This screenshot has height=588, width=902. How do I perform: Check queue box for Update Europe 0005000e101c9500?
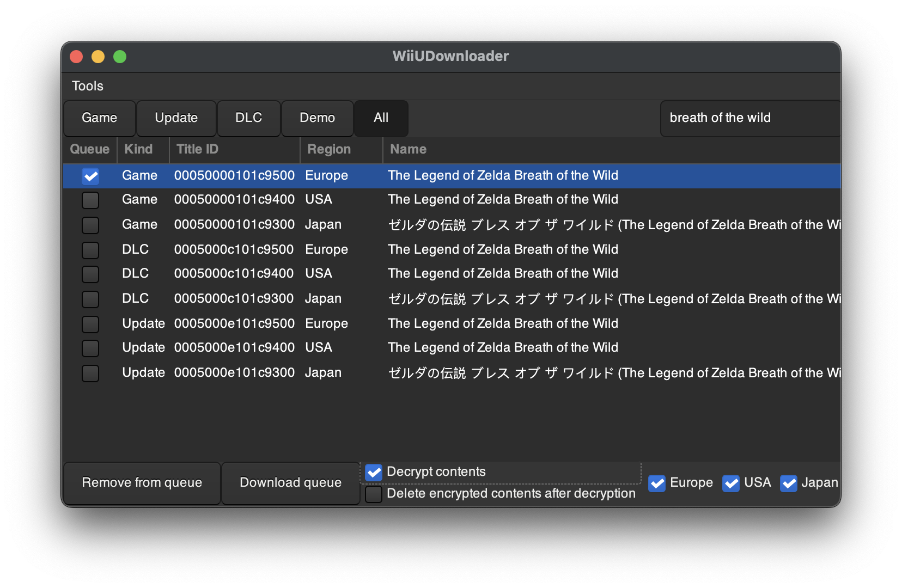90,324
